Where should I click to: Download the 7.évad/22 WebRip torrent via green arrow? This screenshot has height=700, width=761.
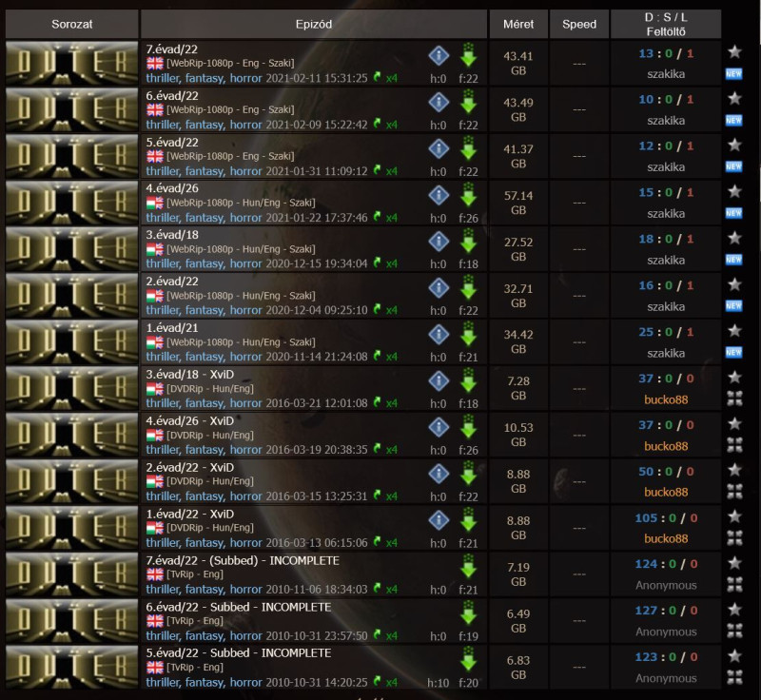[468, 55]
